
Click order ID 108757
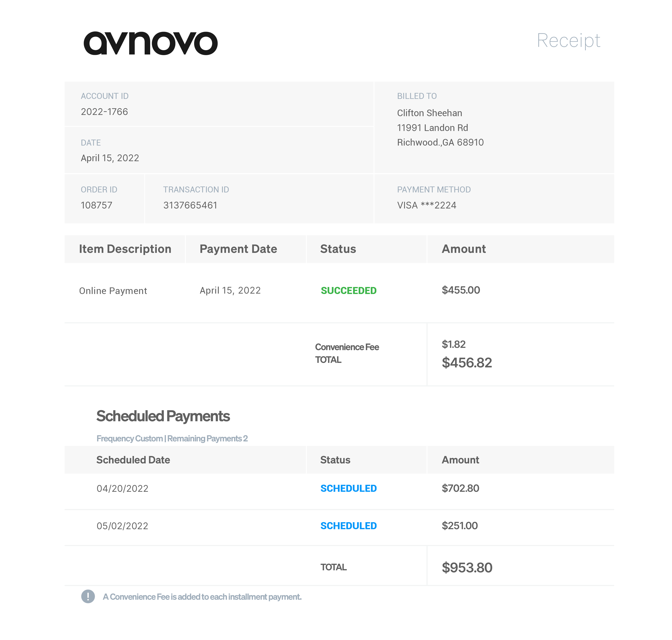(97, 205)
